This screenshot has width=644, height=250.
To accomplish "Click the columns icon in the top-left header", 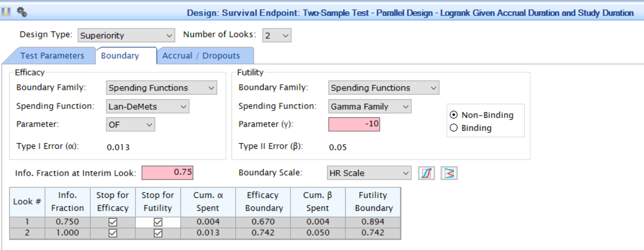I will pyautogui.click(x=6, y=12).
